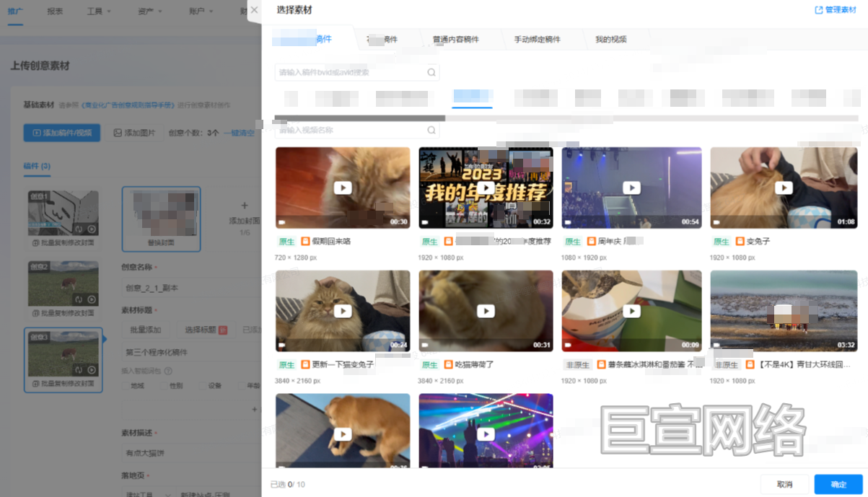Click search icon in the bvid/avid search box
Image resolution: width=868 pixels, height=497 pixels.
[x=431, y=72]
